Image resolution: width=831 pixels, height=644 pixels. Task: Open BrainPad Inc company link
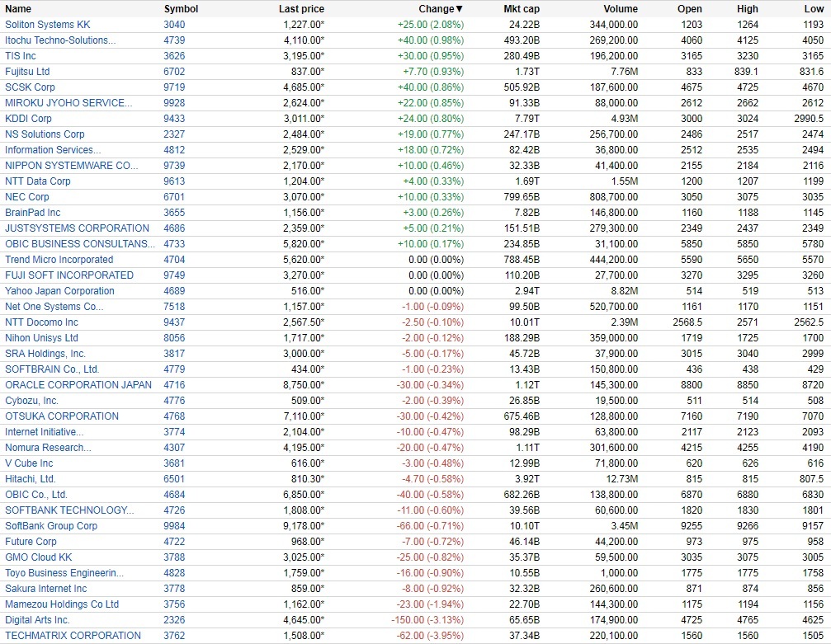32,213
